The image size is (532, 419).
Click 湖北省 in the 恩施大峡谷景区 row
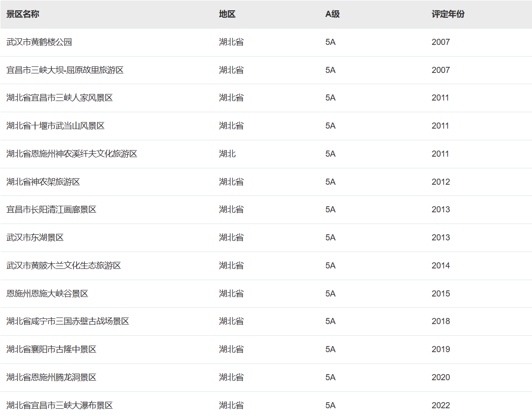pos(231,294)
